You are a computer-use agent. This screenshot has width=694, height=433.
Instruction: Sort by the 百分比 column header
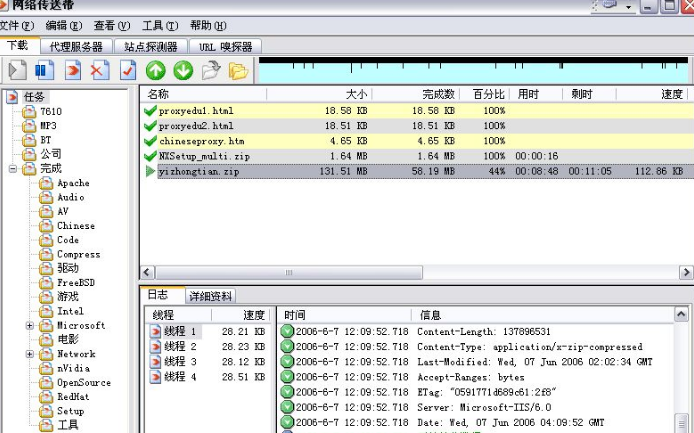coord(485,94)
